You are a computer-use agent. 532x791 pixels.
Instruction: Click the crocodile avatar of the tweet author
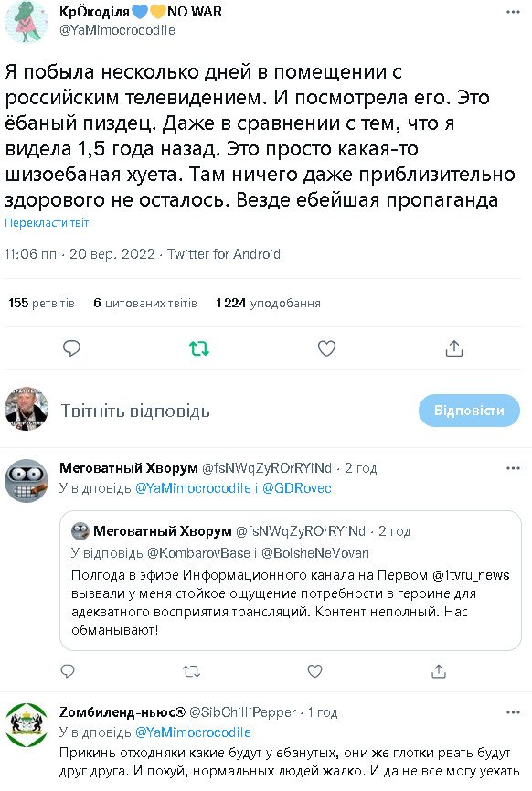pos(27,22)
